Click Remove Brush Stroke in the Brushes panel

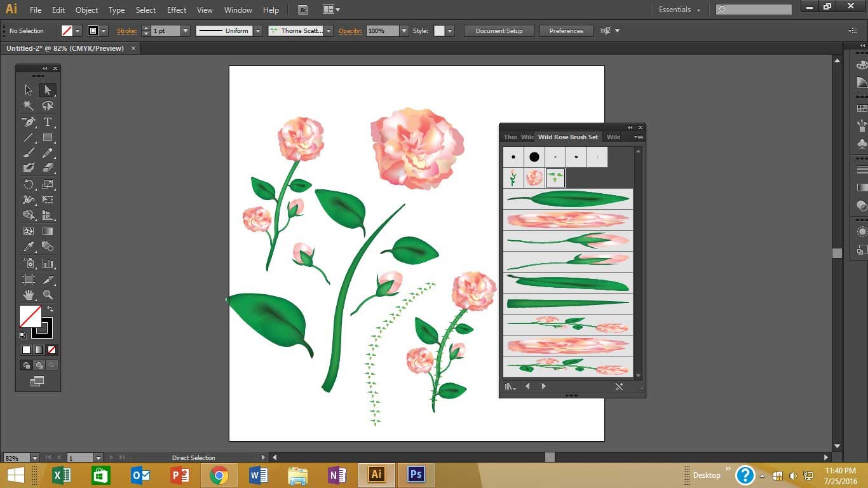(x=620, y=386)
